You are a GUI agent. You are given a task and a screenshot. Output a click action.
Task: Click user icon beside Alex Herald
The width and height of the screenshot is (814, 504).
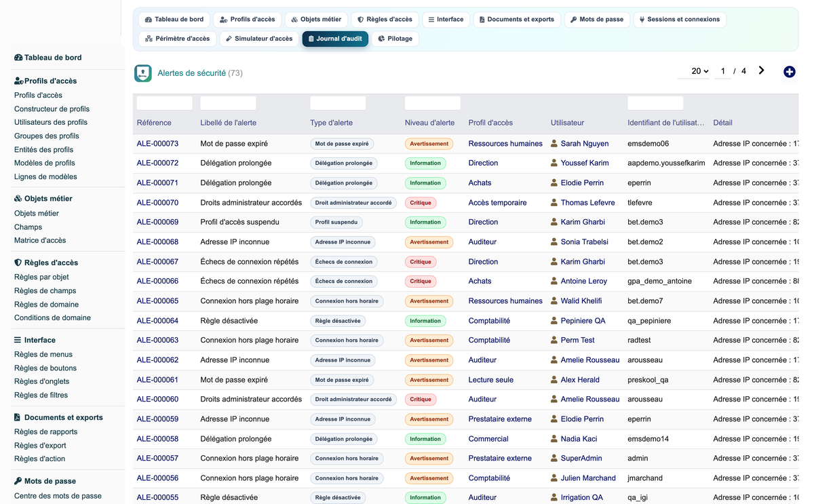pyautogui.click(x=554, y=380)
